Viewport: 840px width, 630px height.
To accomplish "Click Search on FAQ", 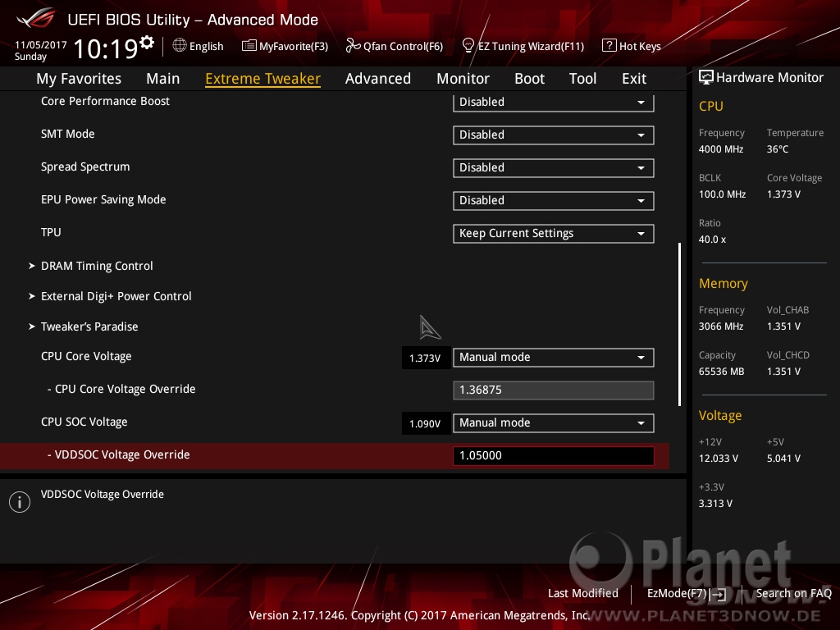I will [x=793, y=593].
